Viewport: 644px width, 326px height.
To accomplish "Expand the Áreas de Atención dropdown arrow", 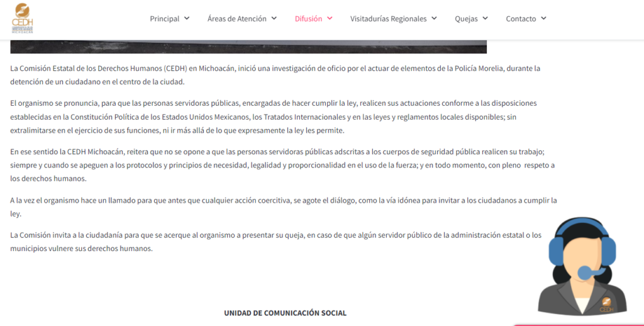I will tap(274, 19).
